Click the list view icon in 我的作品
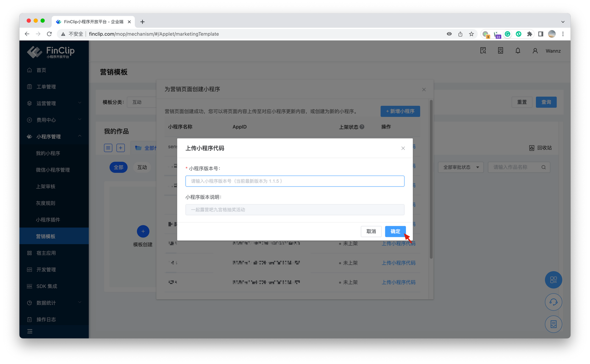 [108, 148]
